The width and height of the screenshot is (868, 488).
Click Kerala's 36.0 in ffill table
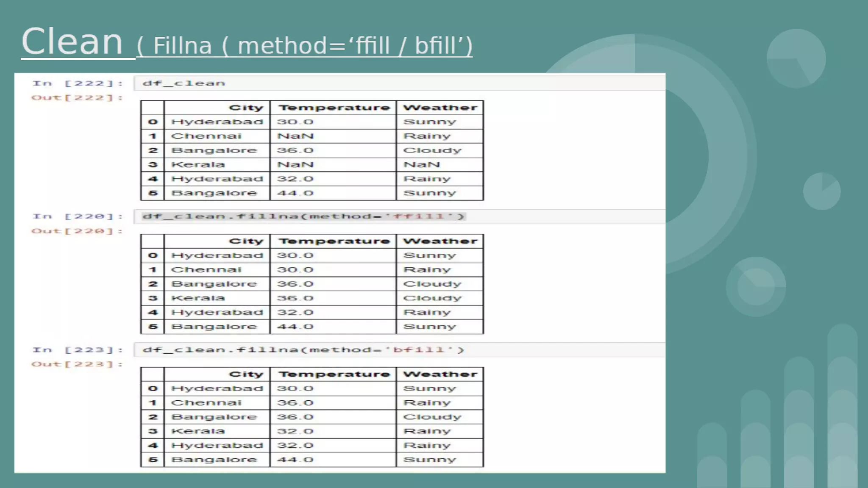click(295, 298)
